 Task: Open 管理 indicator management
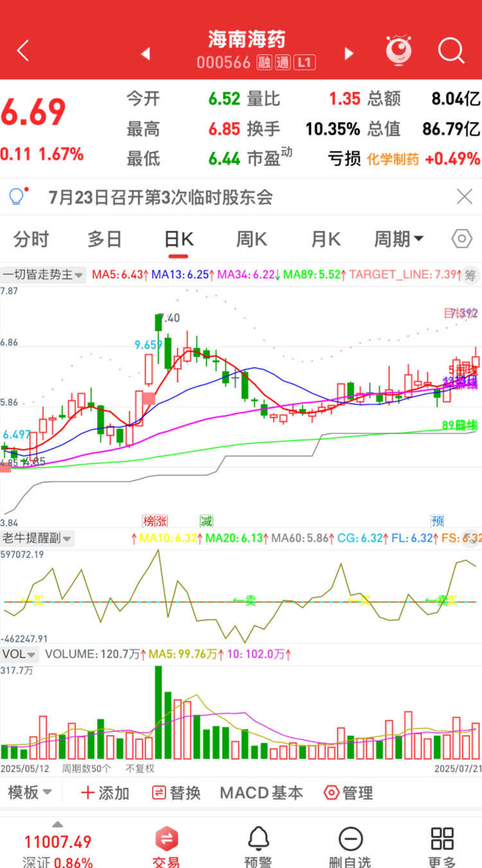pos(348,793)
